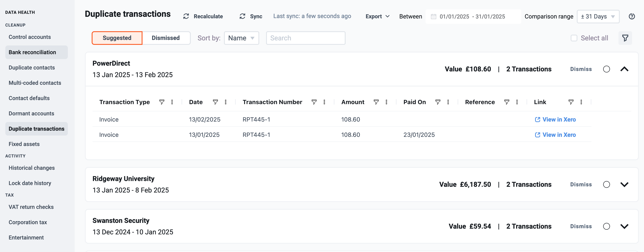Select Duplicate transactions in sidebar

point(37,129)
